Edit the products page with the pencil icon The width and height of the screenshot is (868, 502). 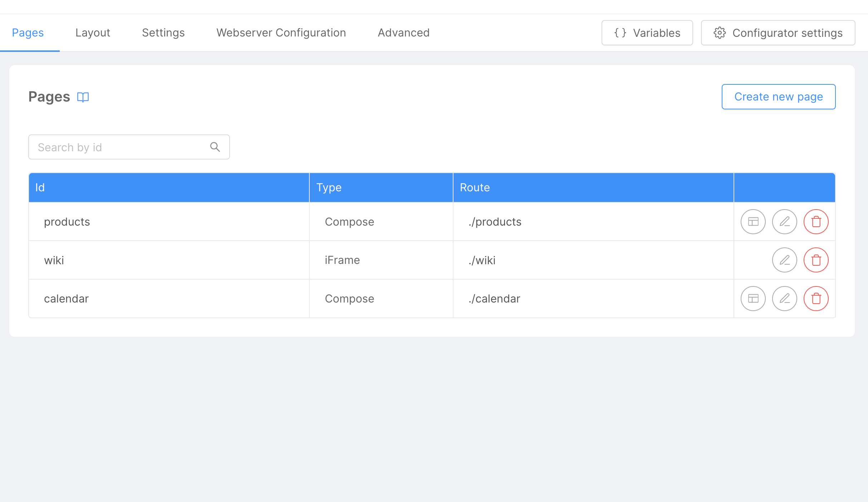tap(784, 222)
